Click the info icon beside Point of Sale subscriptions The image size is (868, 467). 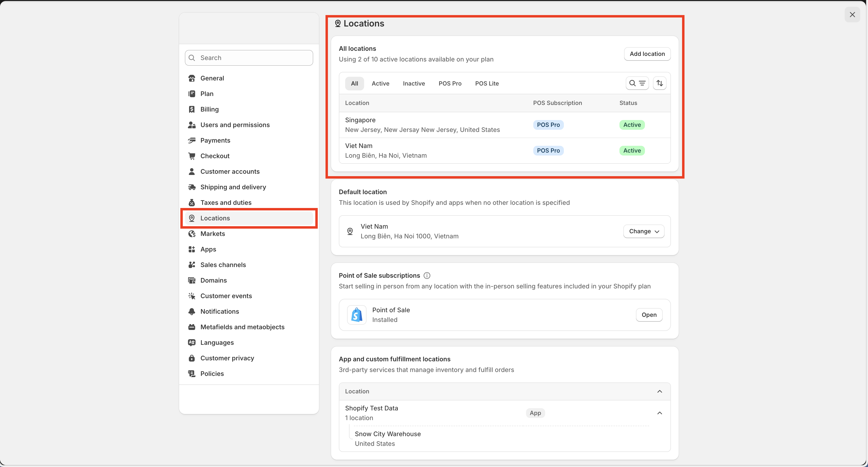[x=426, y=276]
